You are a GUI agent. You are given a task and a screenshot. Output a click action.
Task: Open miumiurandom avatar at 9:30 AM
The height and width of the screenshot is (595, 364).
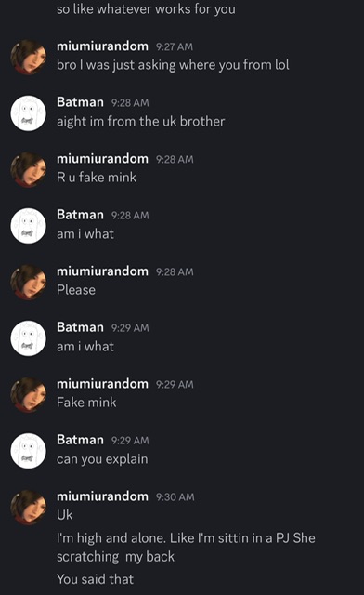pos(29,508)
